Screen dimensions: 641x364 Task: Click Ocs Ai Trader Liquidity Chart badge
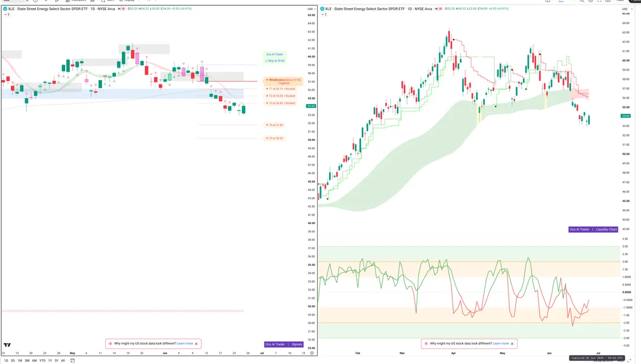(x=593, y=230)
